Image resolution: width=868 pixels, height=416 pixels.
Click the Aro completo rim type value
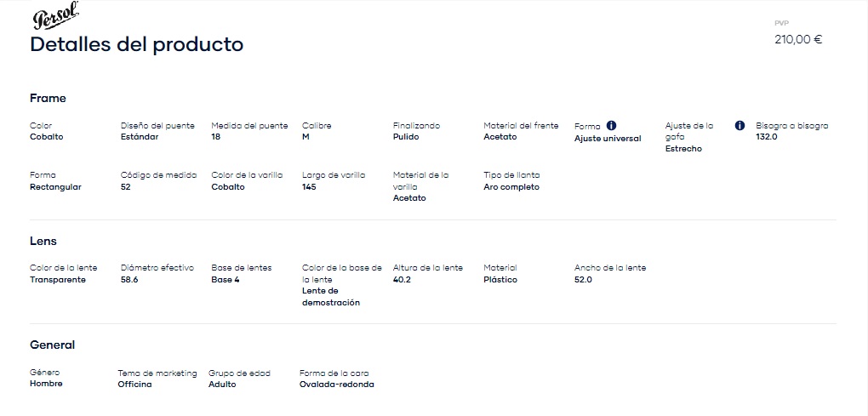[x=511, y=187]
